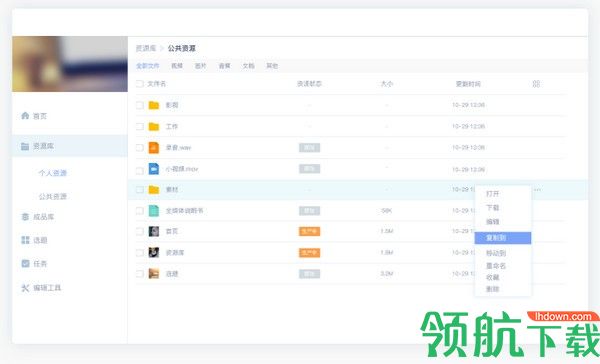Click the grey status badge of 小视频.mov
This screenshot has width=600, height=364.
point(309,168)
